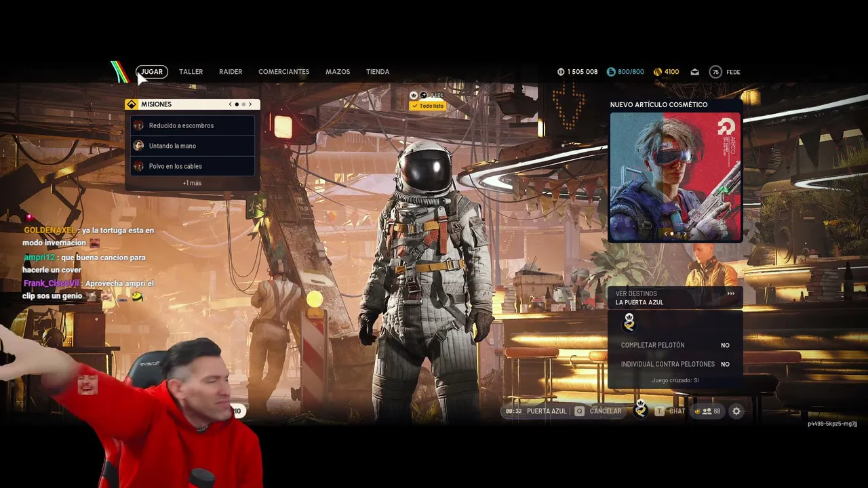
Task: Click the 00:32 matchmaking timer
Action: [x=513, y=411]
